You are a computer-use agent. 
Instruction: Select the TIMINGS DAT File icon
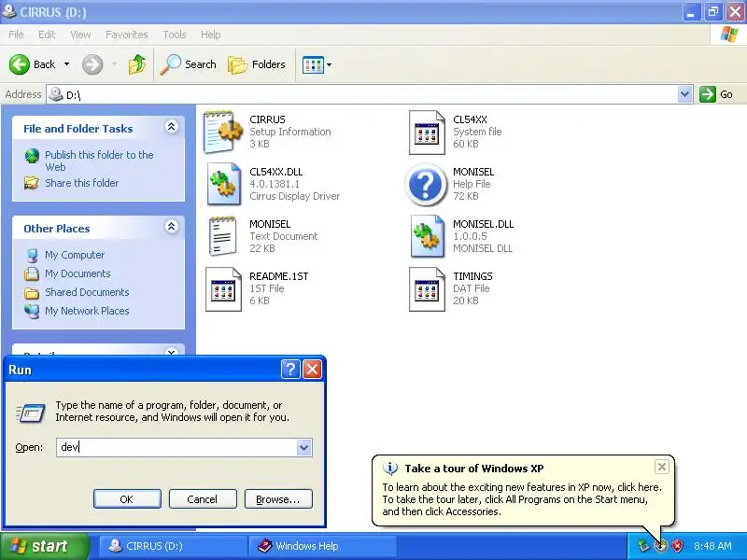pyautogui.click(x=427, y=289)
